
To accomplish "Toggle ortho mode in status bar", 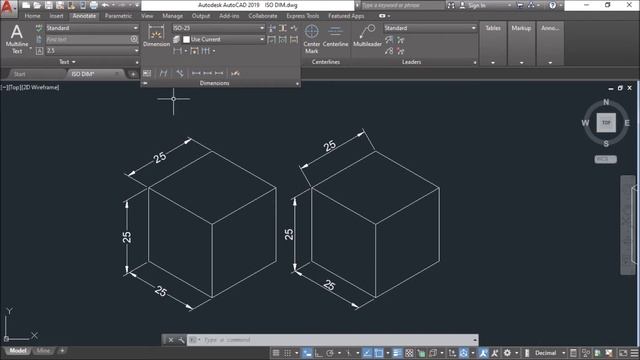I will click(x=318, y=353).
